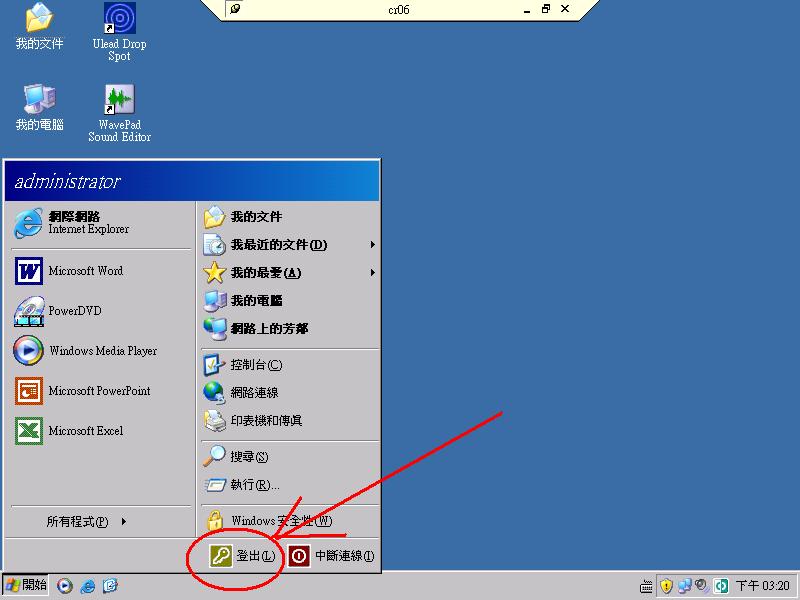The height and width of the screenshot is (600, 800).
Task: Launch Microsoft Excel from the Start menu
Action: click(x=101, y=431)
